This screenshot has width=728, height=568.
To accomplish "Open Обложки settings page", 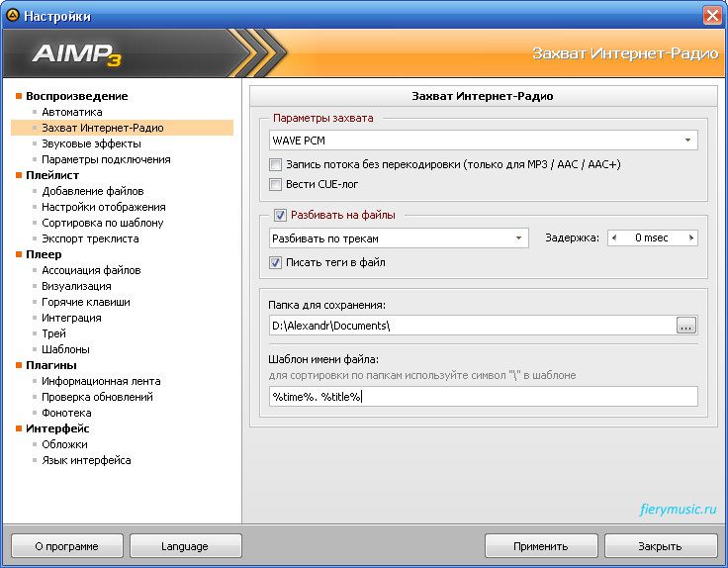I will 64,444.
